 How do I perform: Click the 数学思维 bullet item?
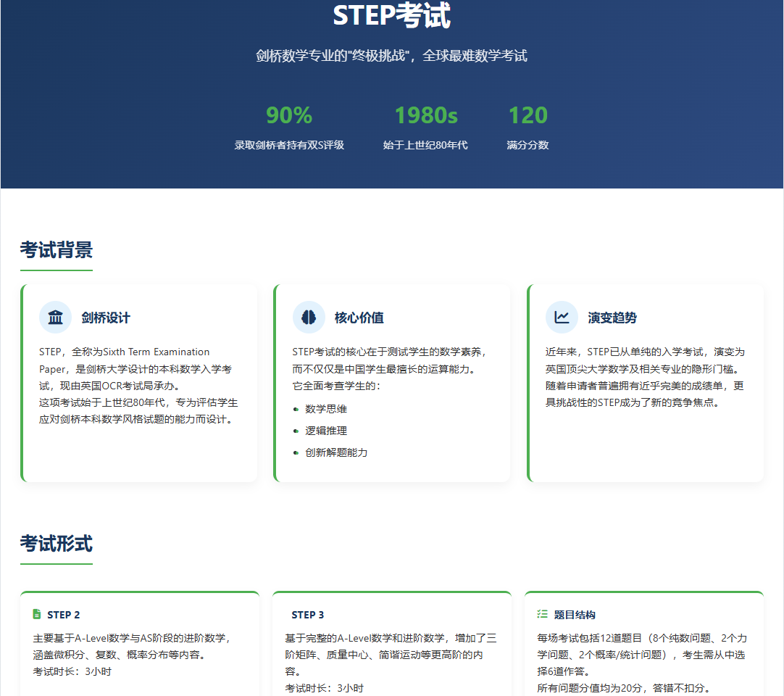(326, 410)
